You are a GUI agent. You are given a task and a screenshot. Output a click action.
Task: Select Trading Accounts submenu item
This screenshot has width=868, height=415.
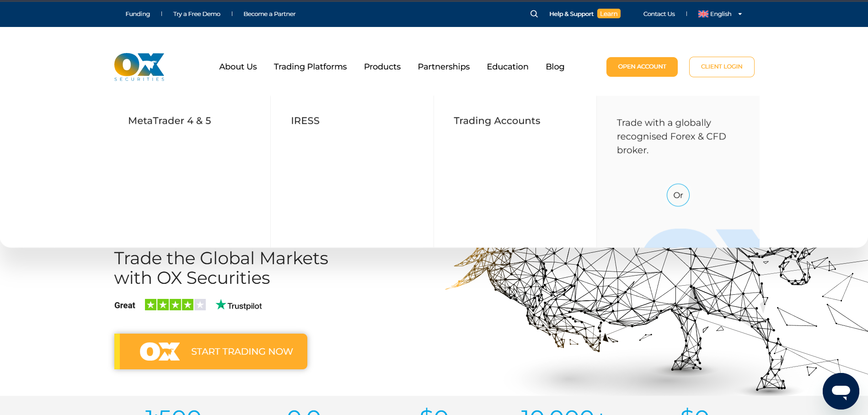[497, 121]
